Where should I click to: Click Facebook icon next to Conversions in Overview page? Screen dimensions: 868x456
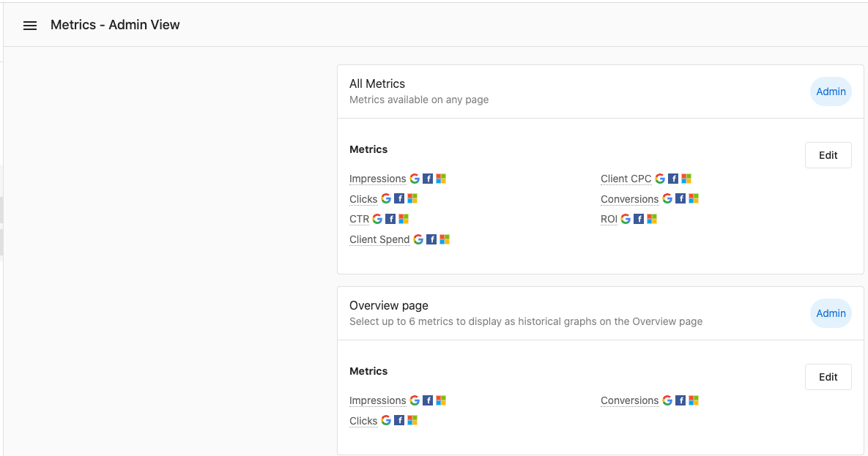click(x=680, y=400)
